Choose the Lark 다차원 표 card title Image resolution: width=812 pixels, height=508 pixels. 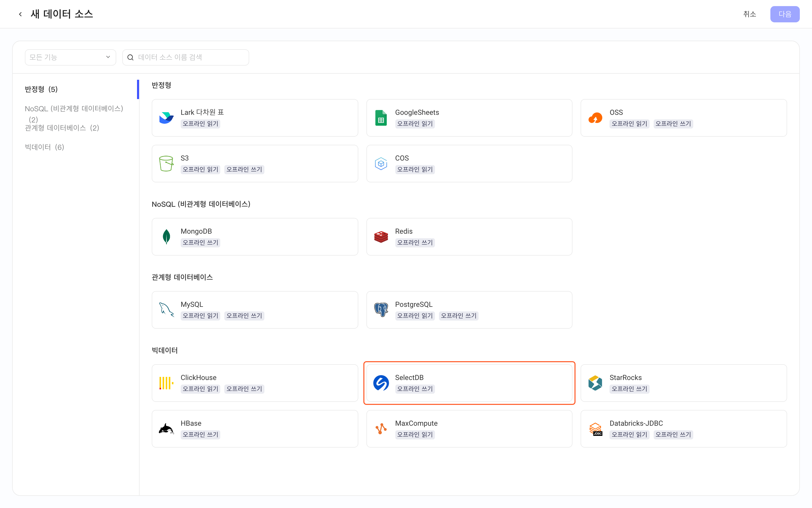[202, 112]
